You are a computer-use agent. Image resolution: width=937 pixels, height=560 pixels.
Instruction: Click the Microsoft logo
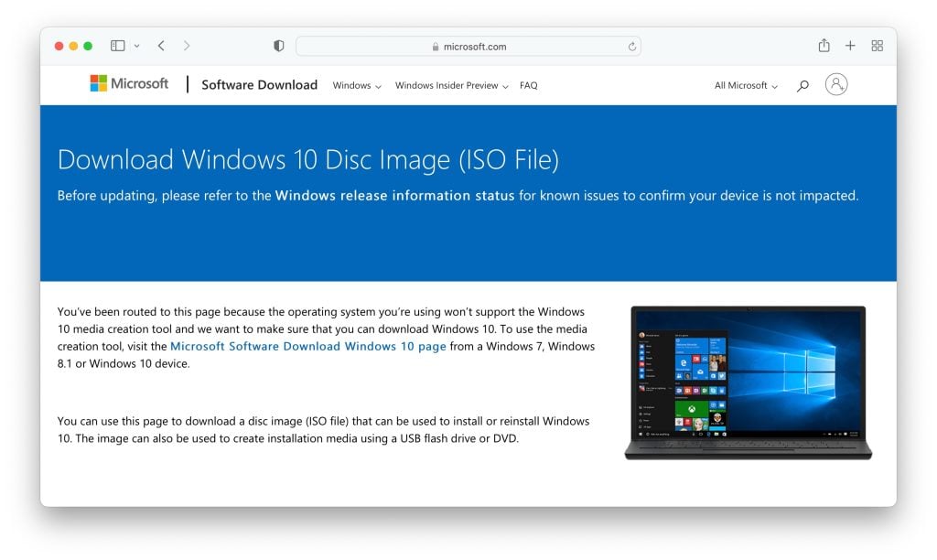coord(129,83)
